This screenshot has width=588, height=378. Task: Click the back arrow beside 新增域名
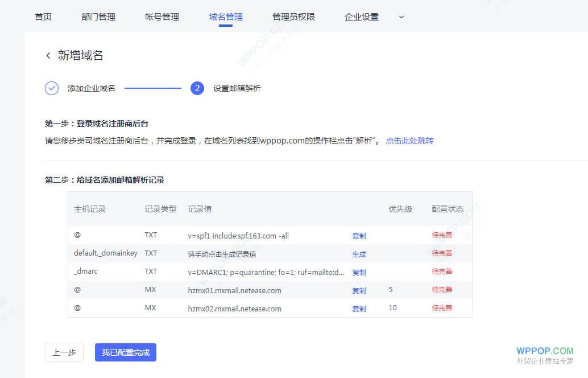tap(49, 55)
